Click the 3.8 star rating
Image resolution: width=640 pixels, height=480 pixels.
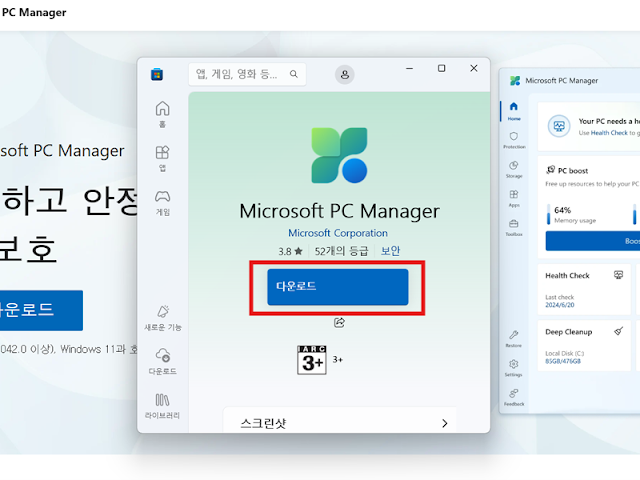click(290, 251)
